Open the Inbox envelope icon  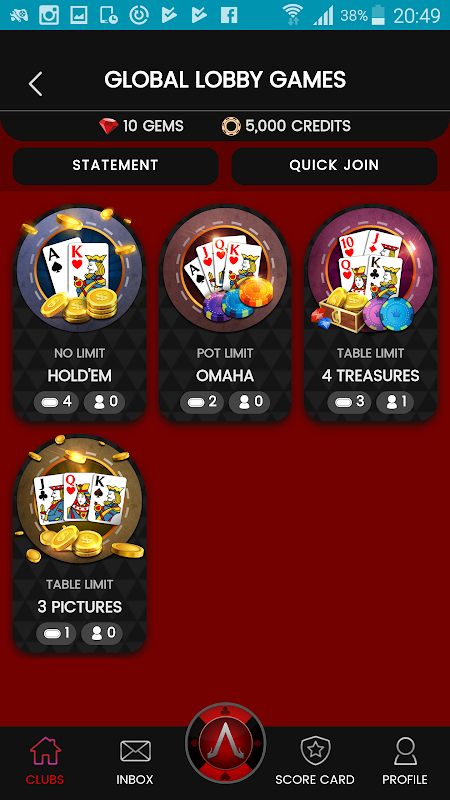[x=135, y=751]
